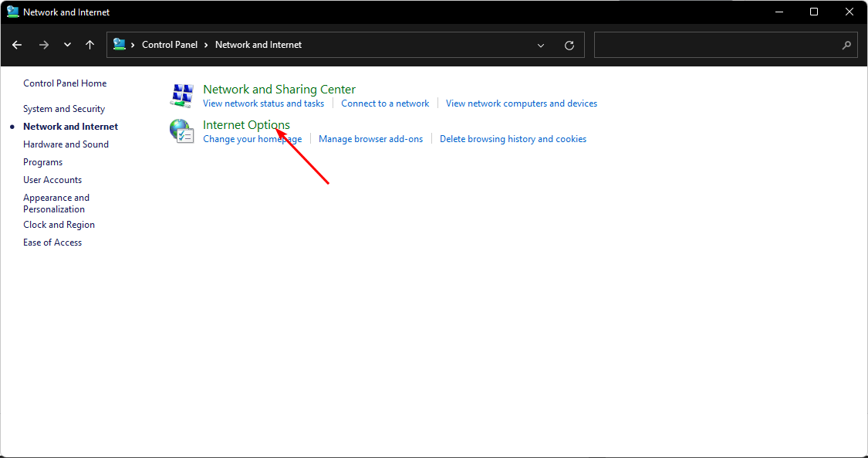This screenshot has height=458, width=868.
Task: Expand the address bar history dropdown
Action: [541, 46]
